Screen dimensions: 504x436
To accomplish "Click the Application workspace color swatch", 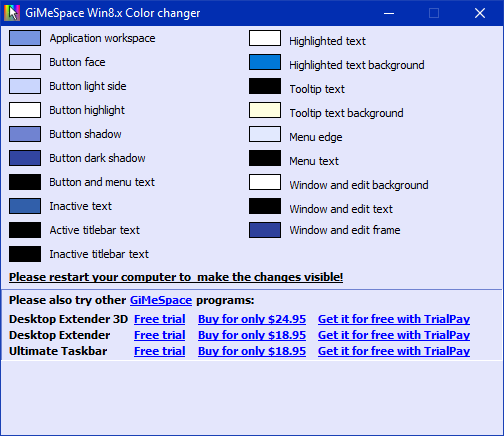I will [x=25, y=38].
